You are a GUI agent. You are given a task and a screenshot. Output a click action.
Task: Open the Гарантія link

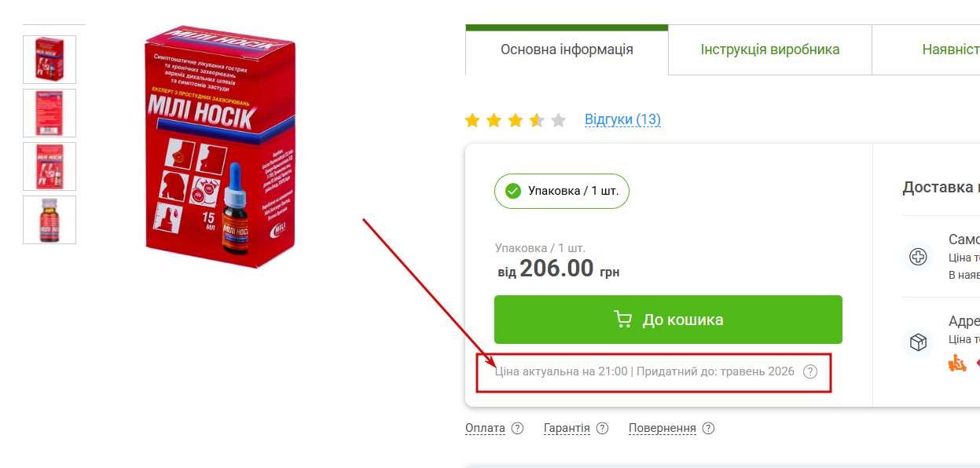(567, 428)
